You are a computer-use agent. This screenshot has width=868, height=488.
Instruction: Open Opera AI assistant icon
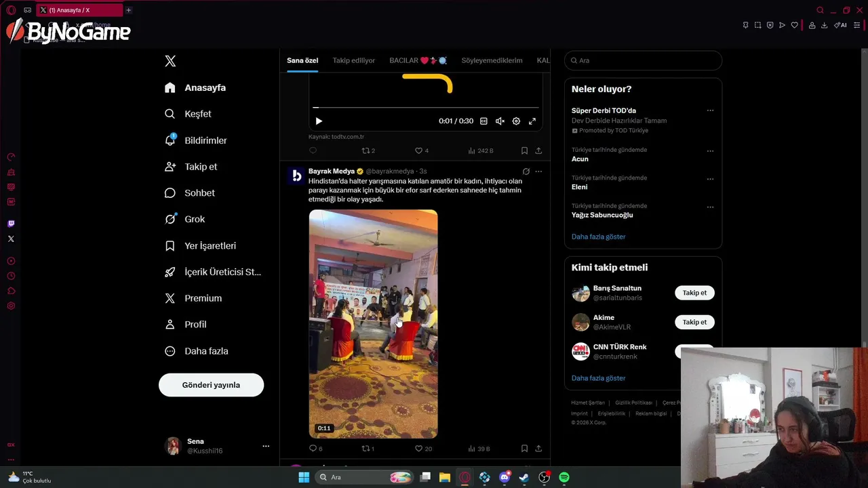[840, 25]
